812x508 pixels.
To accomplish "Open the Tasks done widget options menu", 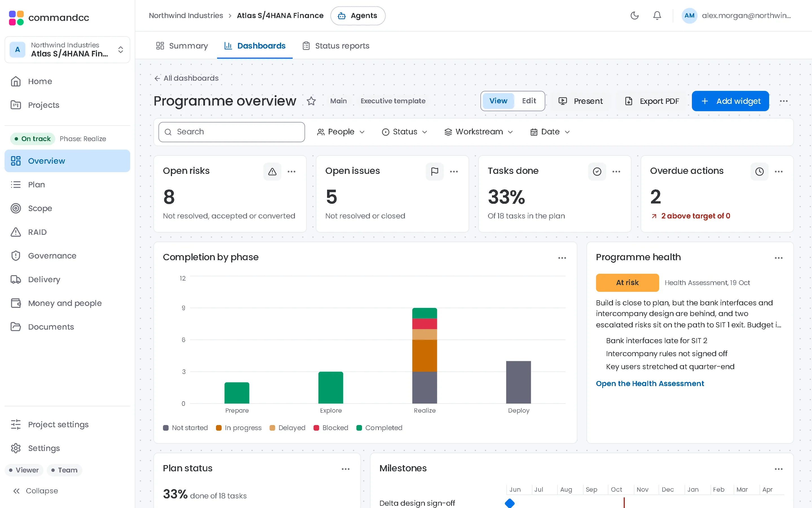I will pos(616,171).
